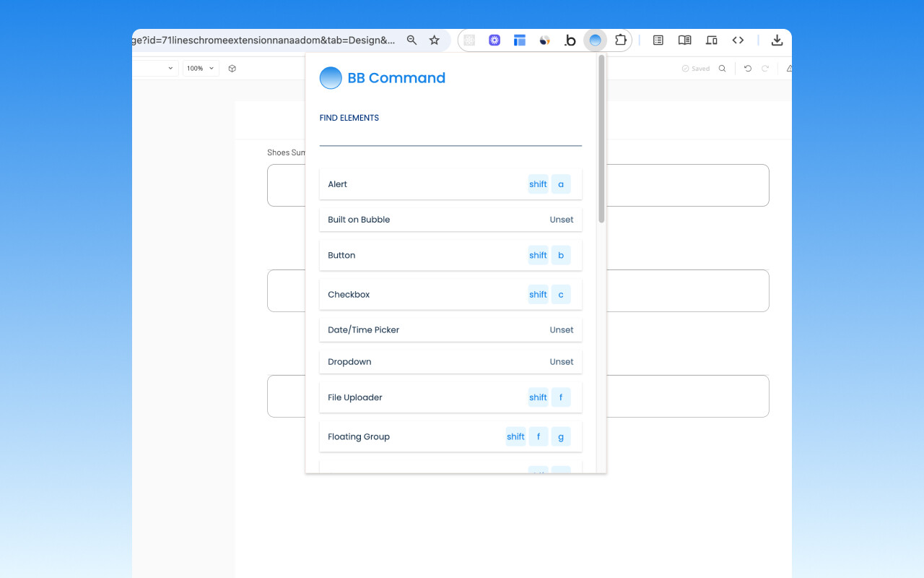Screen dimensions: 924x578
Task: Open the 100% zoom level dropdown
Action: 201,69
